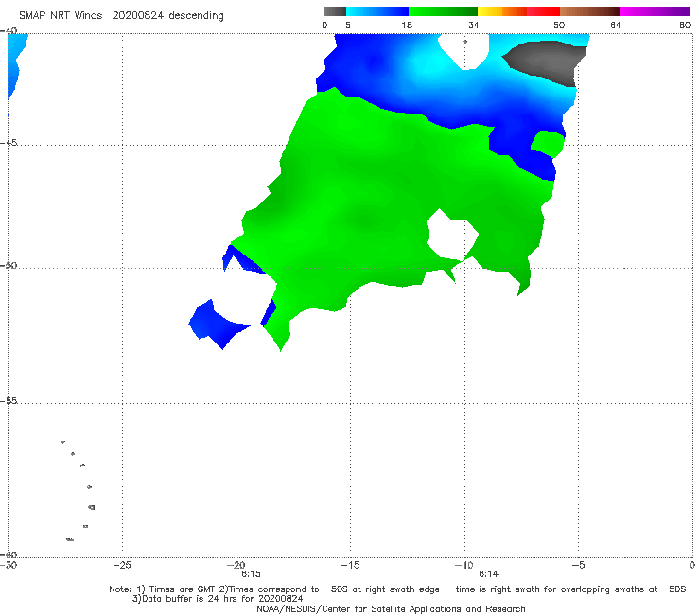Click the longitude axis label "-5" at bottom
The image size is (700, 615).
(x=578, y=565)
